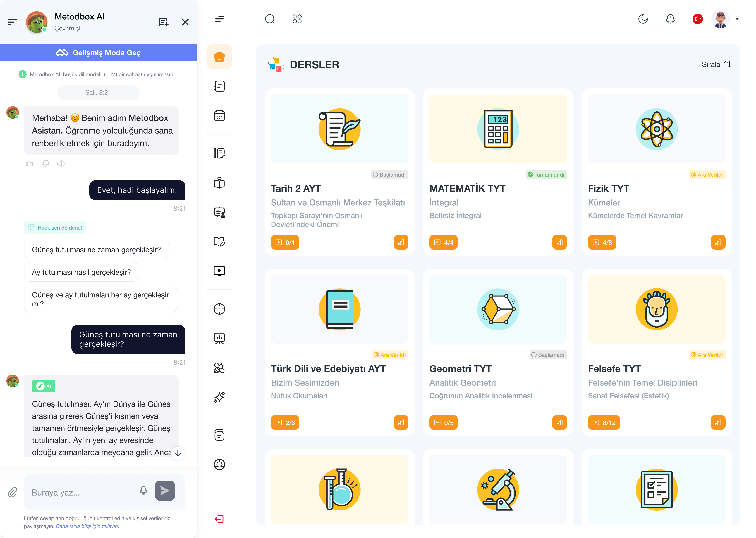Image resolution: width=756 pixels, height=538 pixels.
Task: Activate microphone voice input
Action: [143, 491]
